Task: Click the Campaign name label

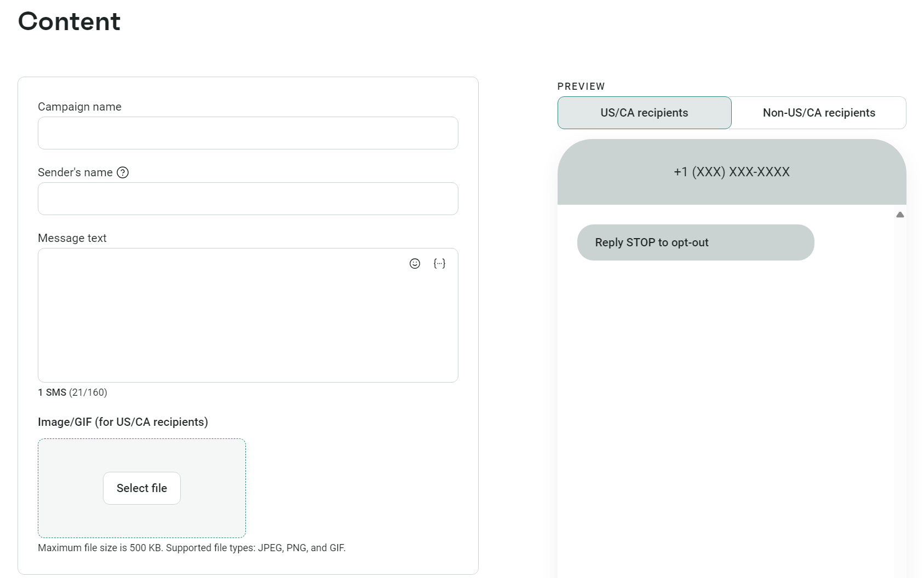Action: 79,107
